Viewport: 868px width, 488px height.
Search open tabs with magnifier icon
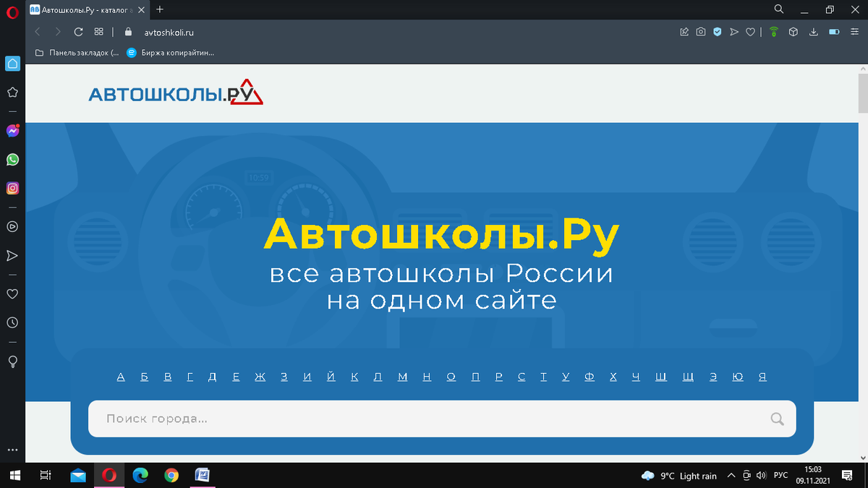coord(779,9)
